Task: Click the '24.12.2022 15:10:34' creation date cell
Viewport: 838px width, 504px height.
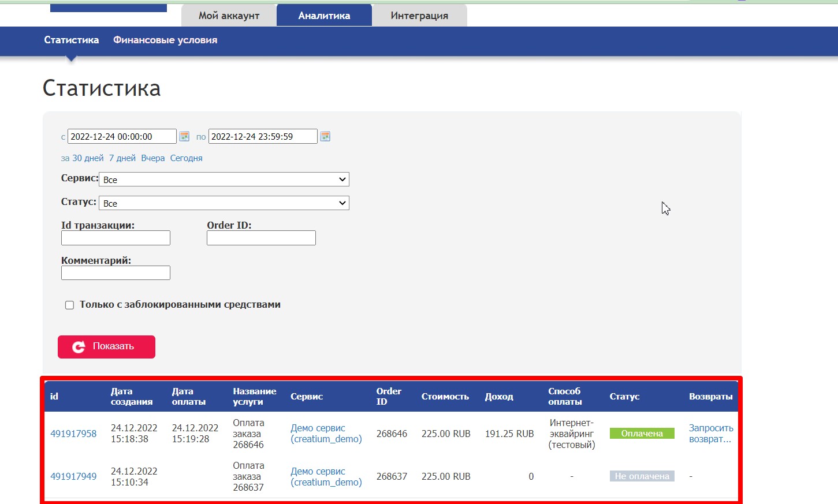Action: (134, 477)
